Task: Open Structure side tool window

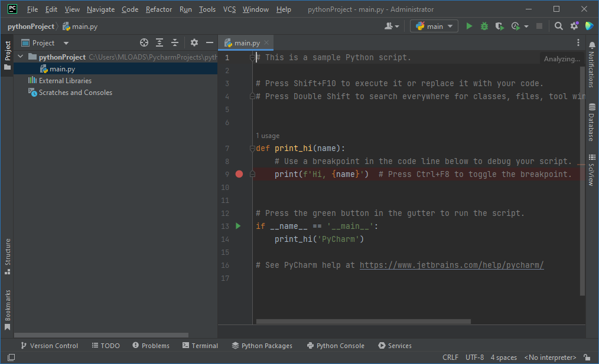Action: point(8,257)
